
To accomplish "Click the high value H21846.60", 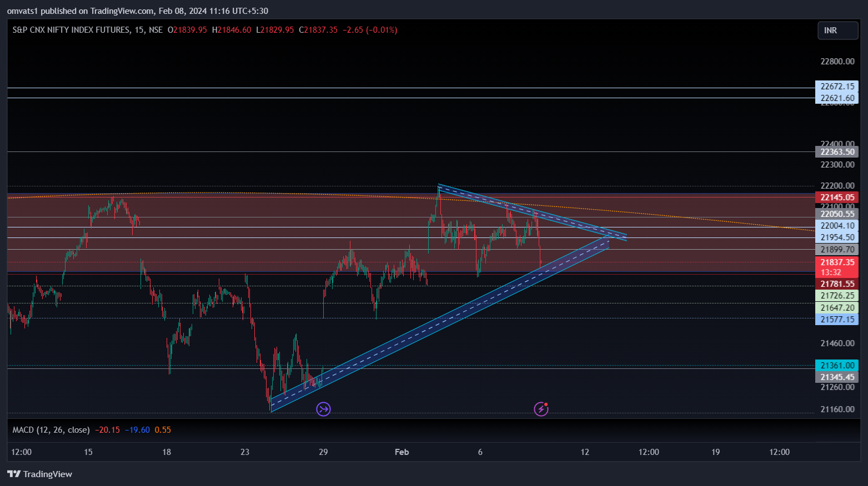I will [x=232, y=30].
